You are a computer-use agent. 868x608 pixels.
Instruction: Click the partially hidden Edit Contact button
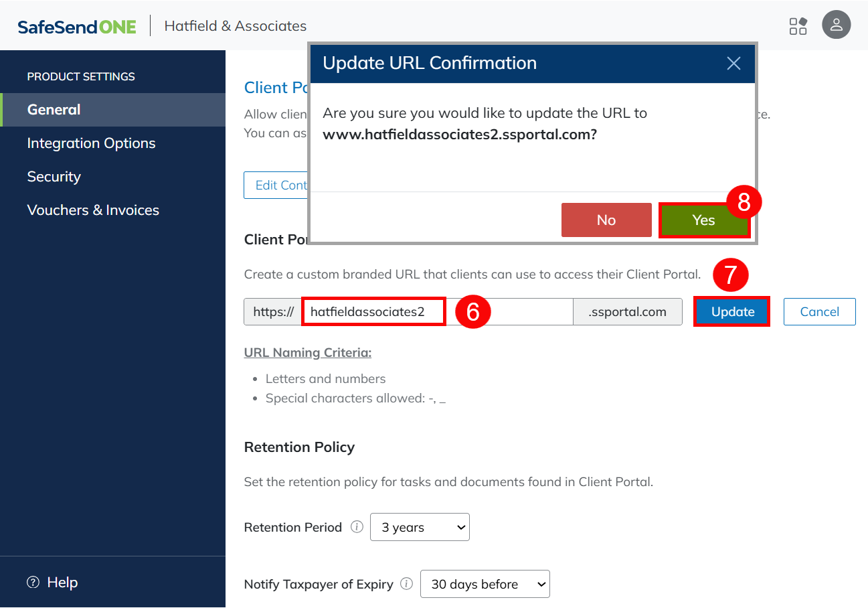[x=276, y=185]
